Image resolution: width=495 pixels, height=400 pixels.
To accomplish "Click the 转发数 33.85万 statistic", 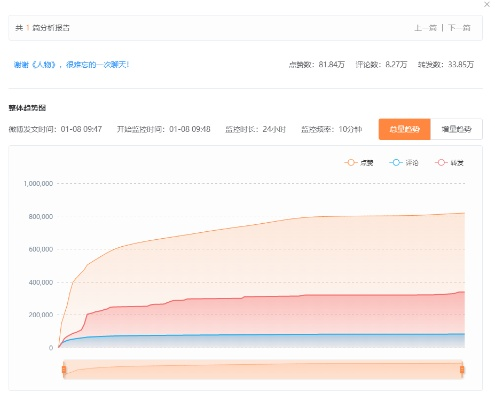I will pos(446,65).
